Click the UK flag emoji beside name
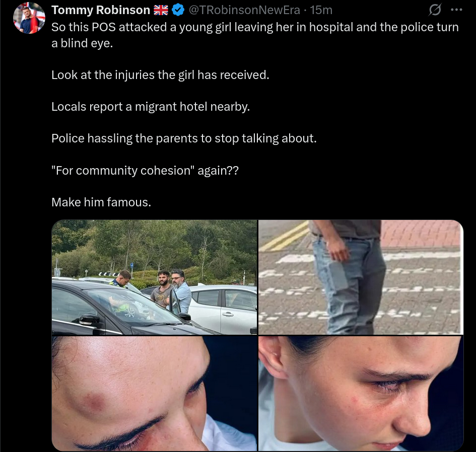The height and width of the screenshot is (452, 476). [161, 10]
